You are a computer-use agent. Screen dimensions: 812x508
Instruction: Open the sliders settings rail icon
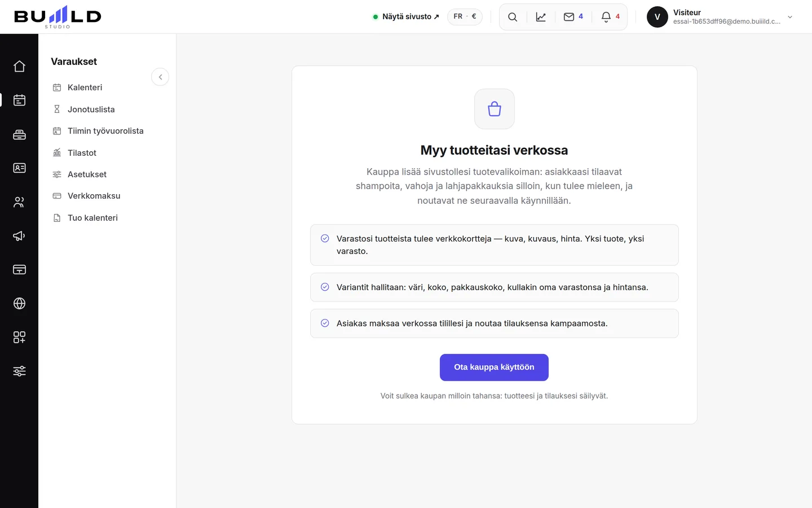19,371
